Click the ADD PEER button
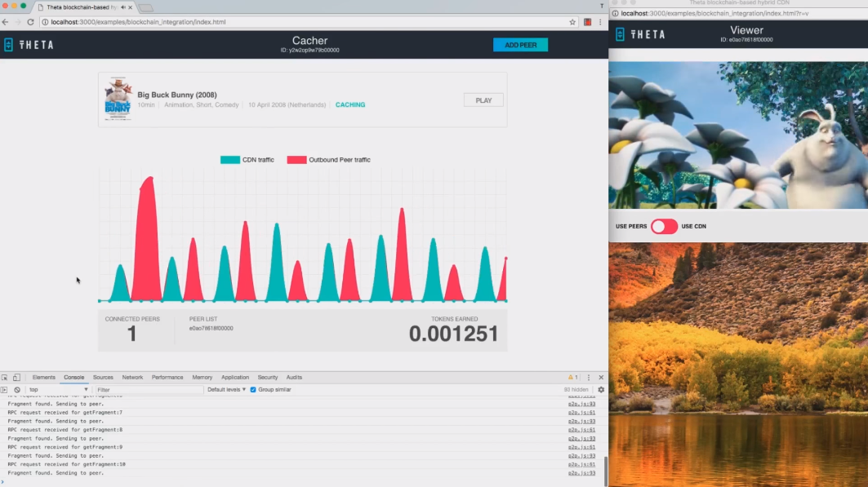 (x=520, y=45)
